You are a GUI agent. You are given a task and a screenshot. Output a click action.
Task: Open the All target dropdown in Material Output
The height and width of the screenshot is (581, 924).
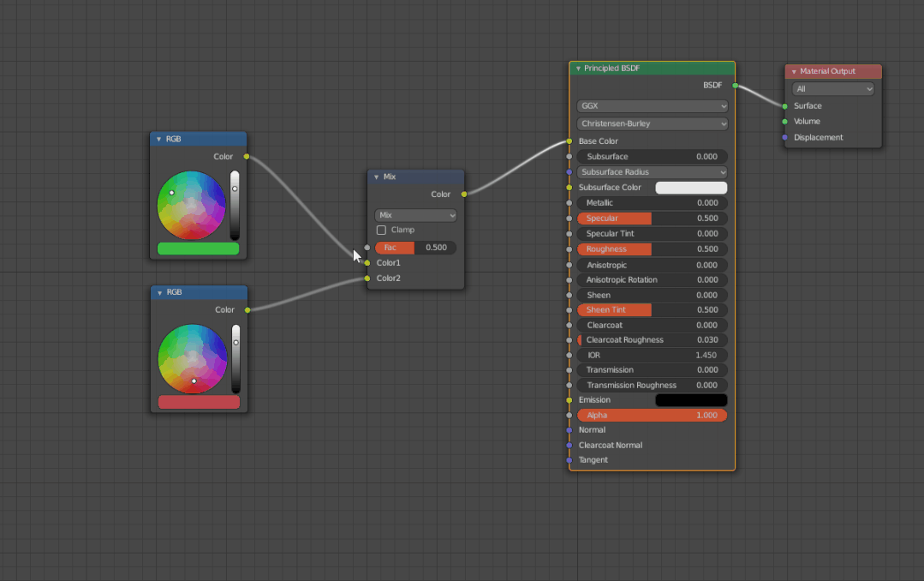[x=832, y=89]
